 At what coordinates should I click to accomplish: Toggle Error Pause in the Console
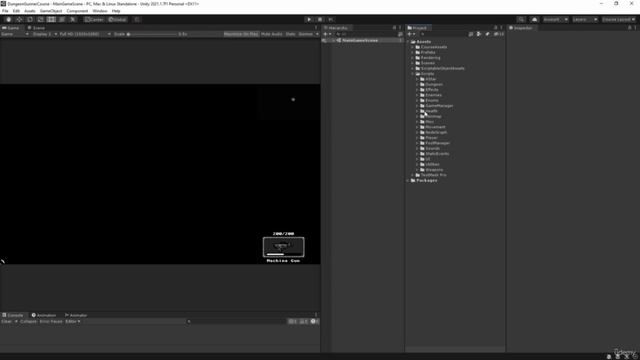[51, 322]
